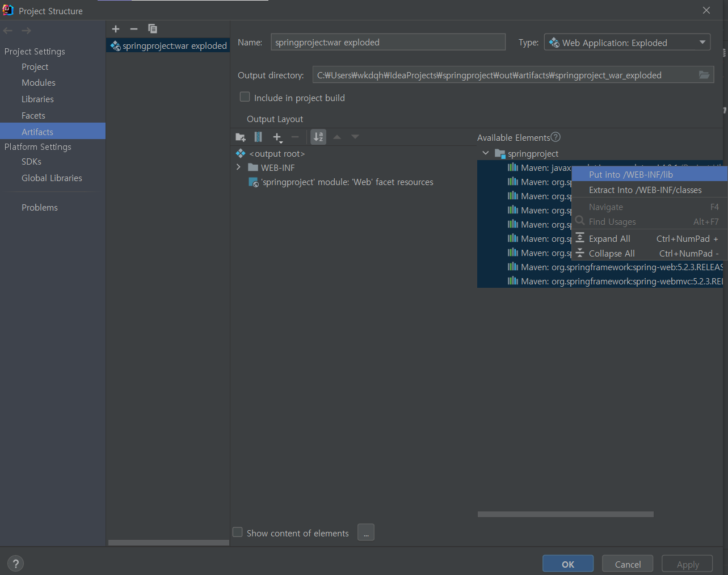Select 'springproject' module Web facet resources row
This screenshot has height=575, width=728.
[342, 182]
